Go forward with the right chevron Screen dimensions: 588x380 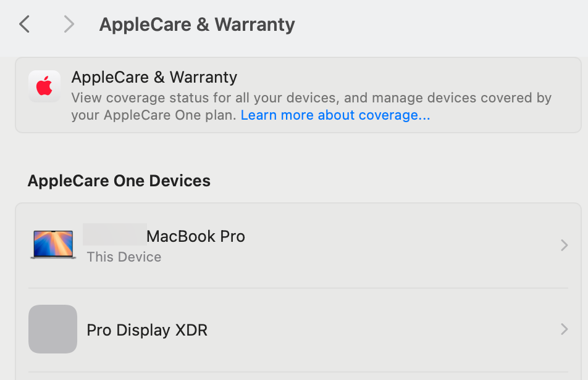coord(69,25)
